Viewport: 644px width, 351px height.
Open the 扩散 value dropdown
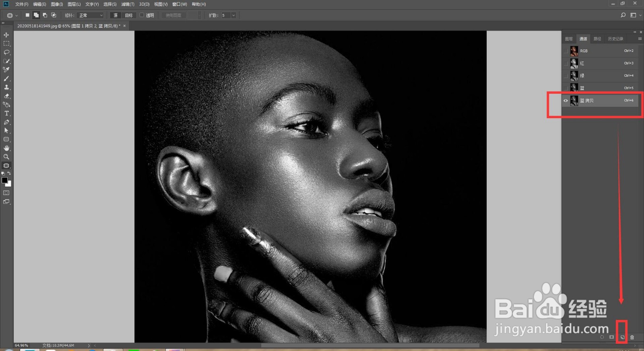[x=233, y=15]
